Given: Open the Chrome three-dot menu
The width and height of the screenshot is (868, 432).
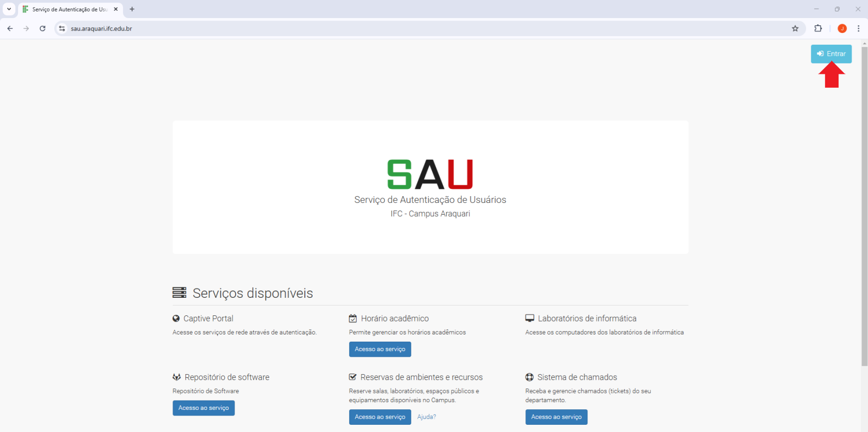Looking at the screenshot, I should click(858, 28).
